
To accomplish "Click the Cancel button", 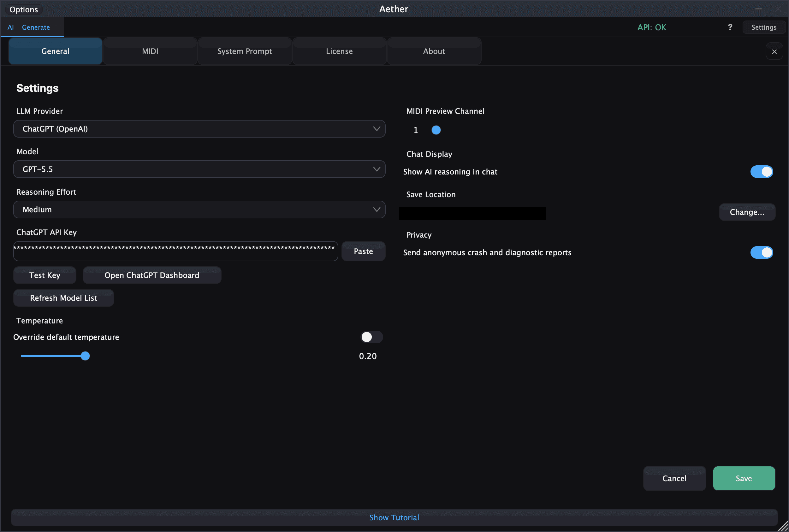I will tap(675, 478).
